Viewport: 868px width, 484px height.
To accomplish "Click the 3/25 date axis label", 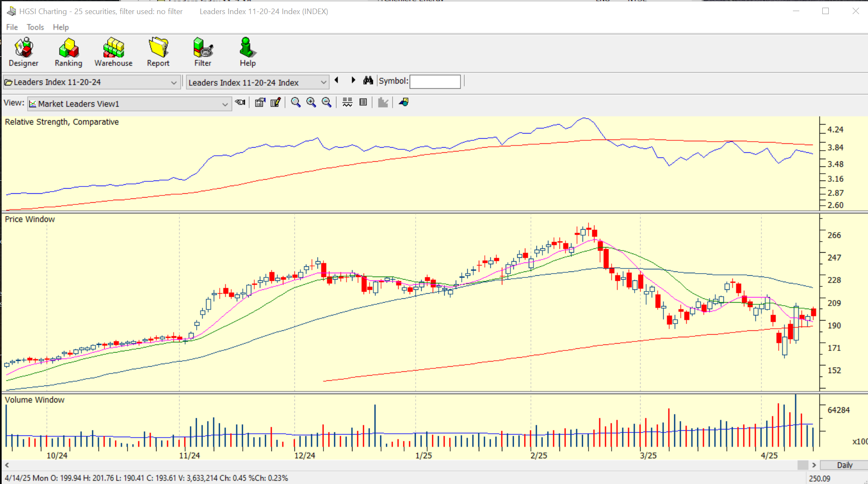I will pyautogui.click(x=648, y=455).
